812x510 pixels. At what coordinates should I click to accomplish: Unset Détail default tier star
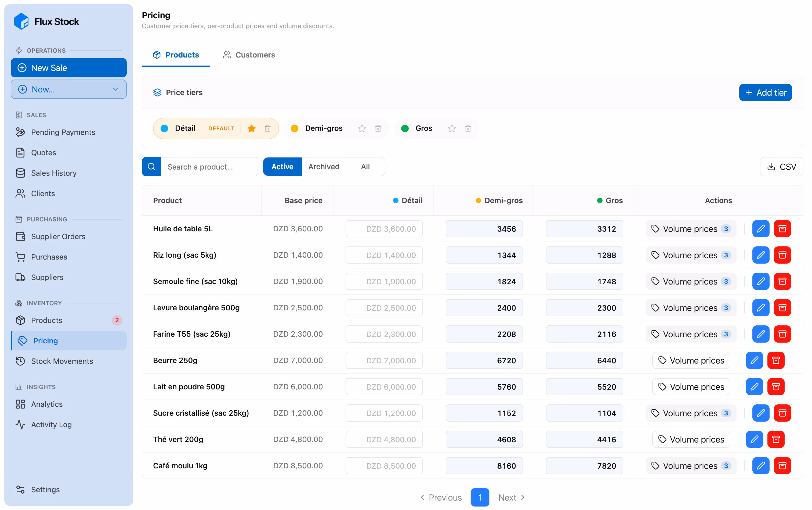(251, 128)
